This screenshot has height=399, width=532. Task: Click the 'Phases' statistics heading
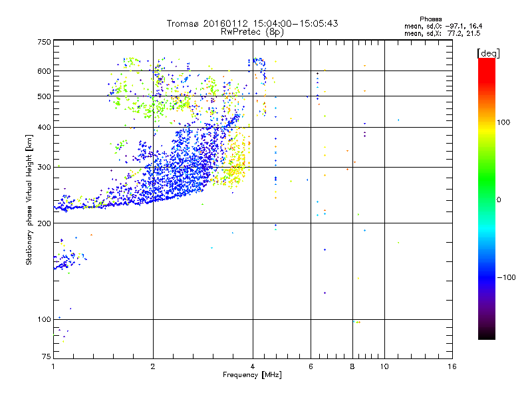pyautogui.click(x=430, y=19)
